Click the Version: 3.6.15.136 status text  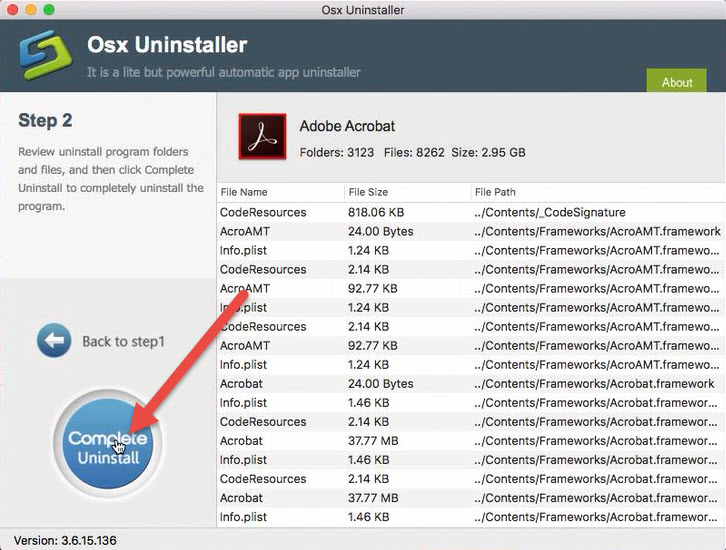(x=65, y=540)
